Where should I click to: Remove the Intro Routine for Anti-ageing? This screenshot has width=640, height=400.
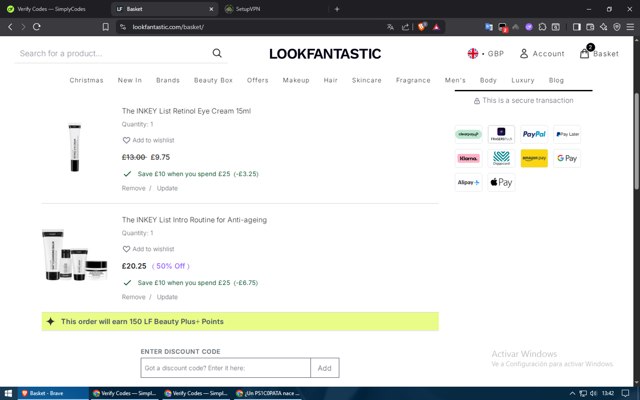(x=133, y=297)
